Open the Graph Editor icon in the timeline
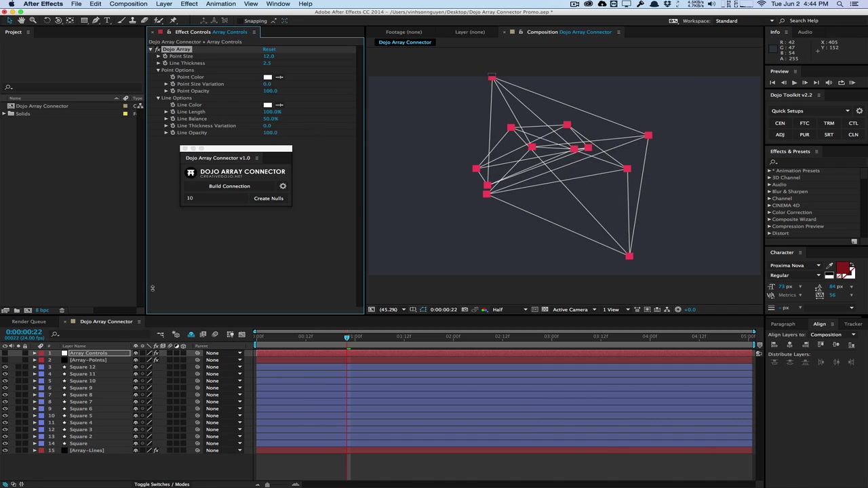Screen dimensions: 868x488 pyautogui.click(x=241, y=335)
